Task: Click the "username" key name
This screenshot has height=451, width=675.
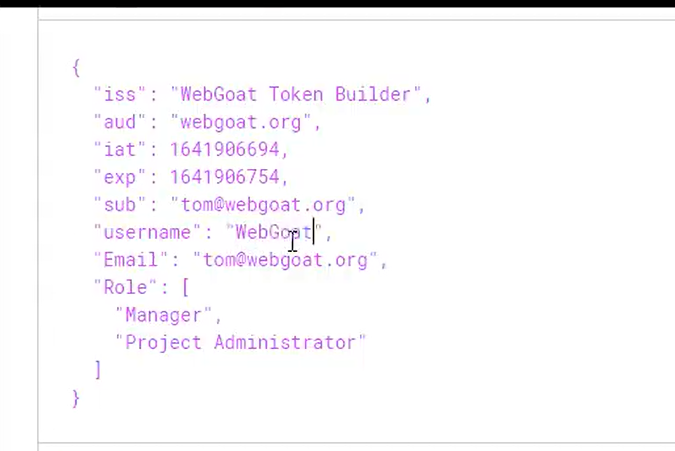Action: 147,232
